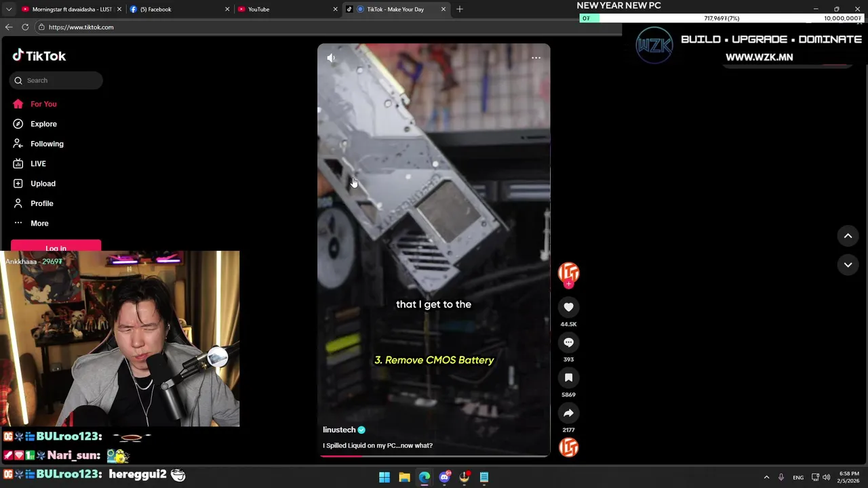Open the network status tray icon

click(x=816, y=477)
